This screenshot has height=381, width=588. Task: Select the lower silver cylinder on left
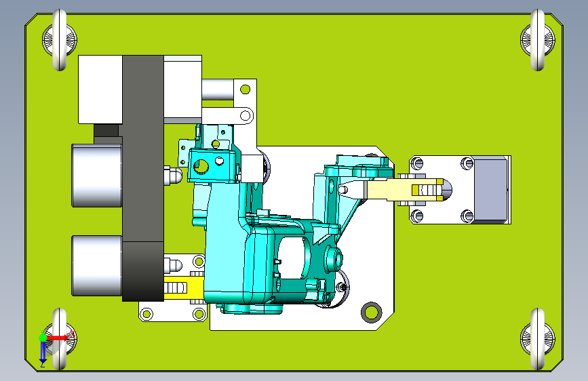pos(97,266)
